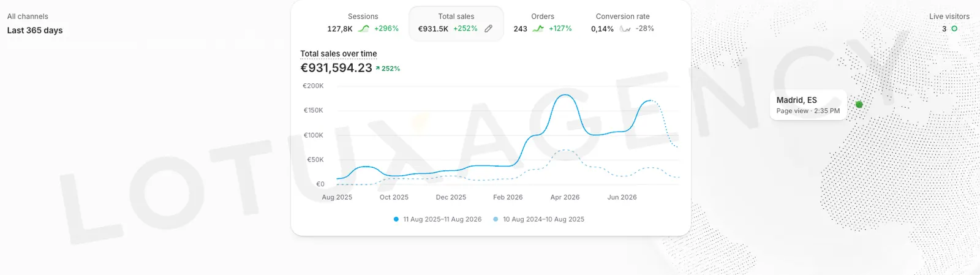Click the Conversion rate sparkline icon

click(x=625, y=29)
